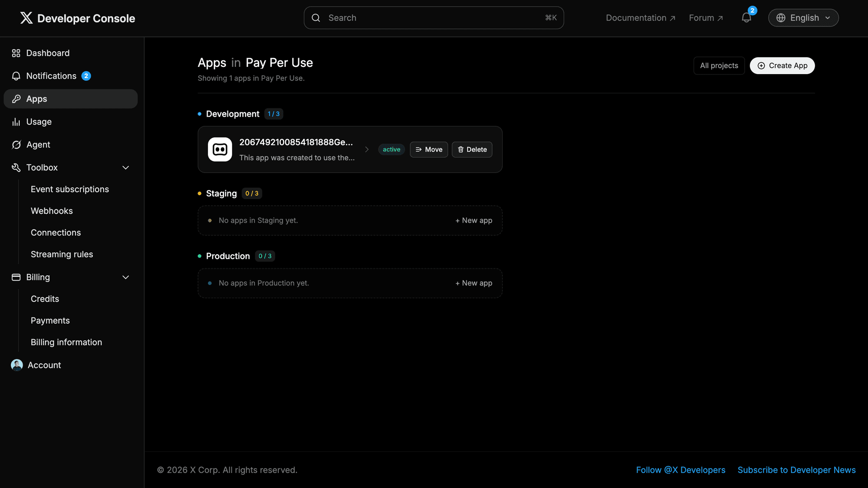Open Payments under Billing

click(50, 321)
